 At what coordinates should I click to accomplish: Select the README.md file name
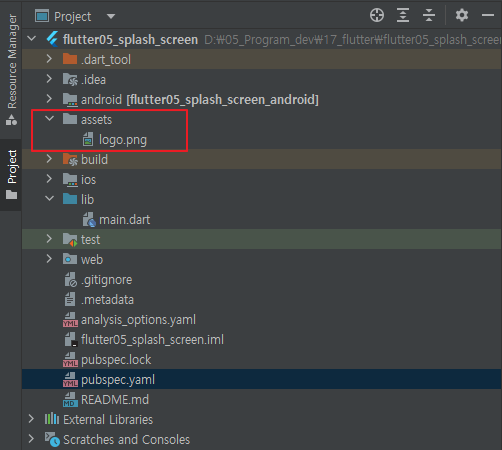click(x=115, y=400)
